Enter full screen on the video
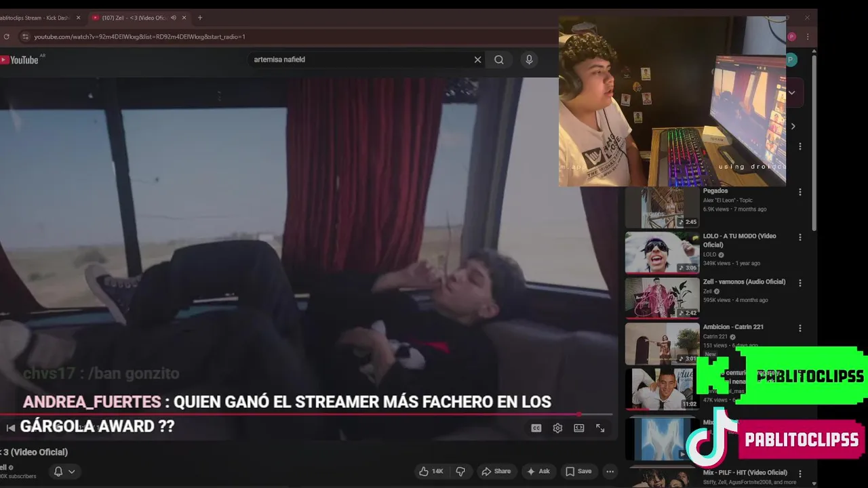Image resolution: width=868 pixels, height=488 pixels. [600, 428]
